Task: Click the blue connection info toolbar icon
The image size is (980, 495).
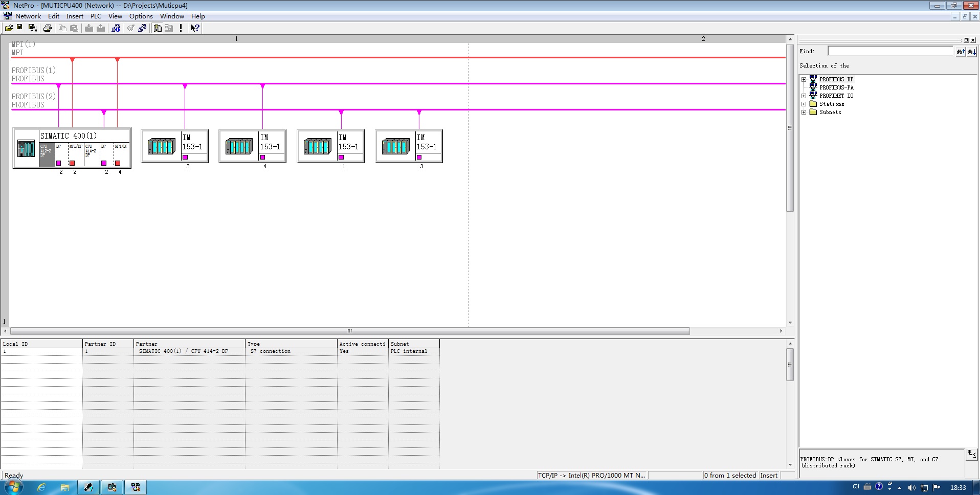Action: [x=116, y=28]
